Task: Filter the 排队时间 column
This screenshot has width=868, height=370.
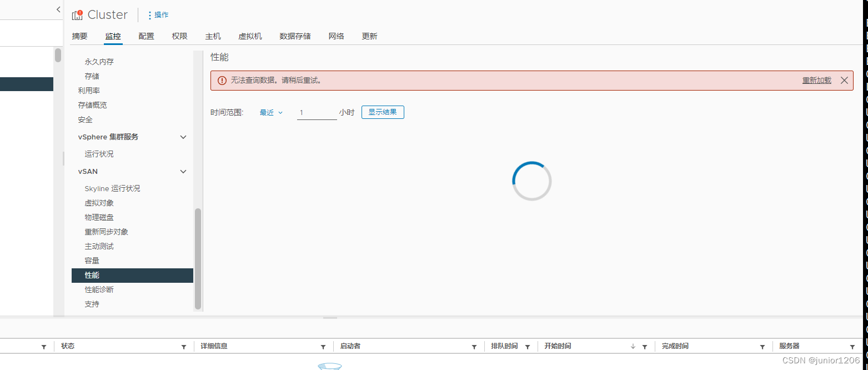Action: click(528, 347)
